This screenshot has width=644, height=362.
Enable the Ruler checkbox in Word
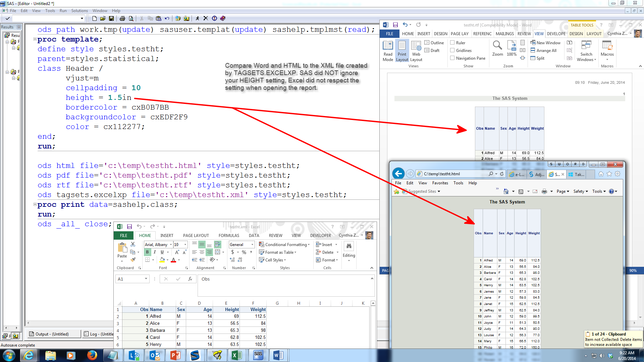[x=452, y=43]
